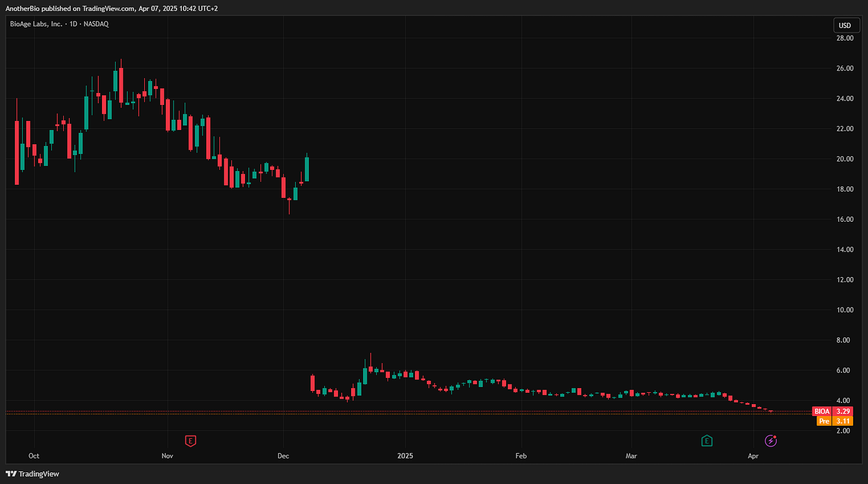
Task: Click the Feb label on the time axis
Action: tap(521, 456)
